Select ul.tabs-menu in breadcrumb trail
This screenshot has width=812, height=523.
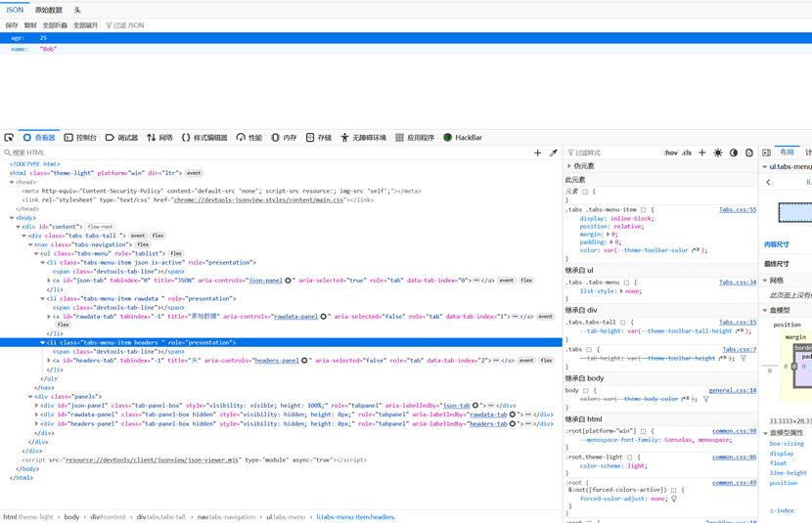286,517
